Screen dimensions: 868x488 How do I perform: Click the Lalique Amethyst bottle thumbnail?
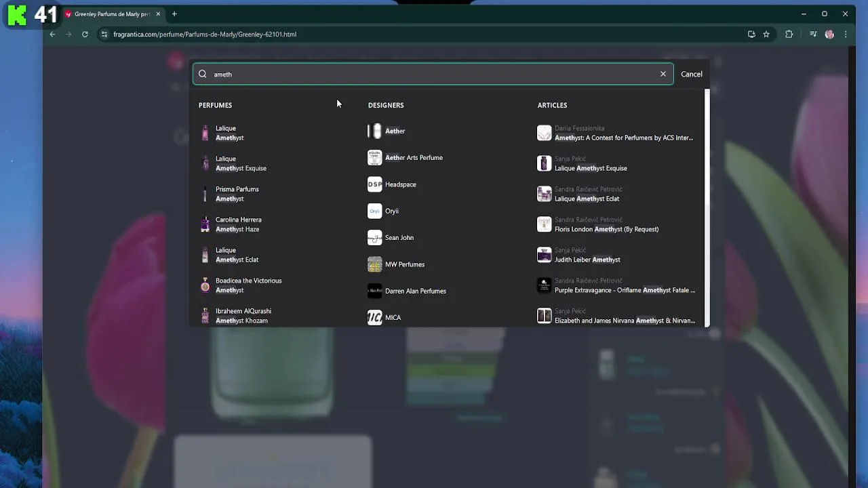pos(205,133)
